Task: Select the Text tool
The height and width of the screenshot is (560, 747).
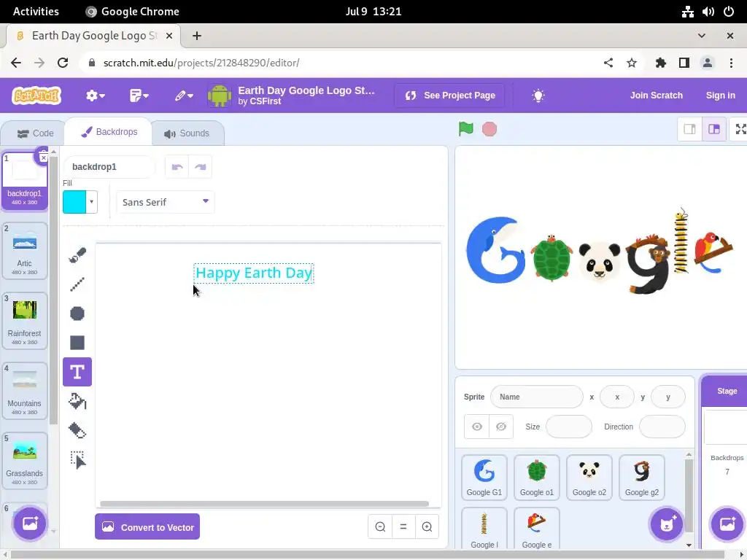Action: click(77, 372)
